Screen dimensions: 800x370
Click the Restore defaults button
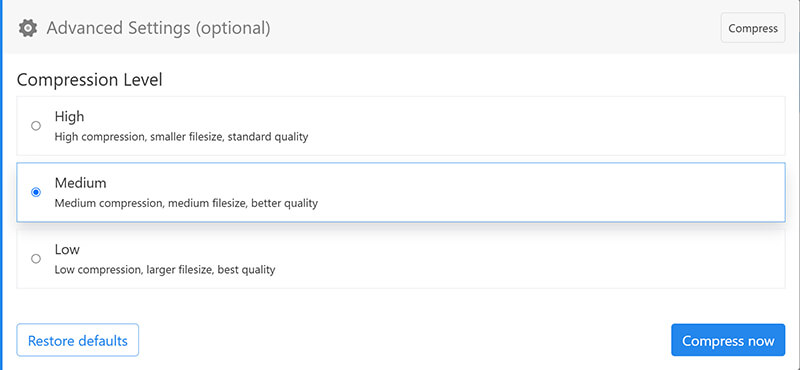tap(78, 340)
